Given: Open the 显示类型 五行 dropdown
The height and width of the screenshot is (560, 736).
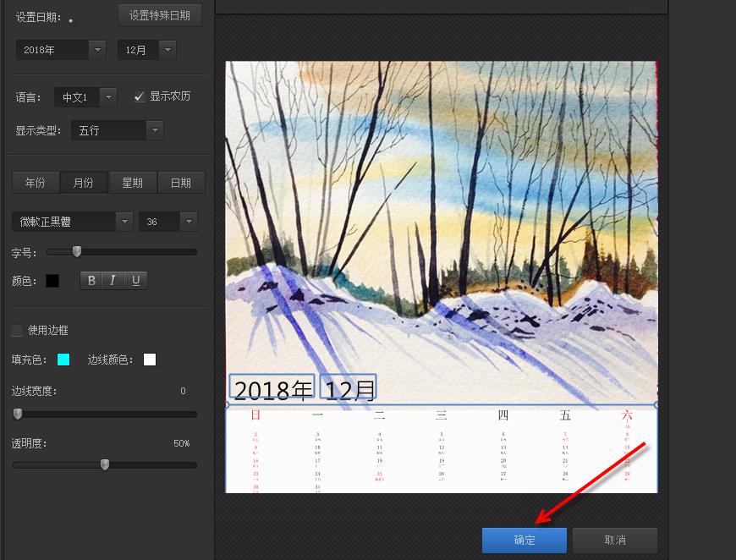Looking at the screenshot, I should [x=118, y=130].
